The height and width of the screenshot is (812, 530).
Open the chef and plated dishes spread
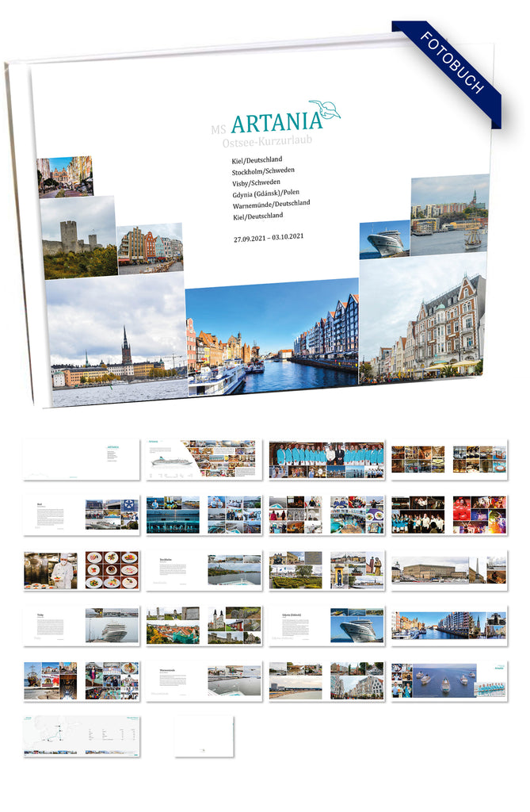[x=82, y=571]
